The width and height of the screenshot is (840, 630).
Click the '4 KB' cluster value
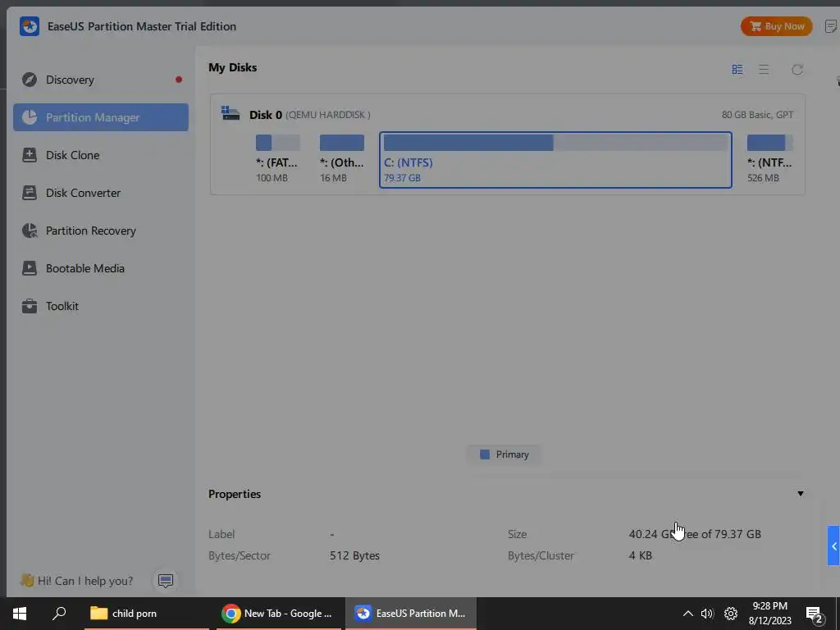[x=640, y=555]
